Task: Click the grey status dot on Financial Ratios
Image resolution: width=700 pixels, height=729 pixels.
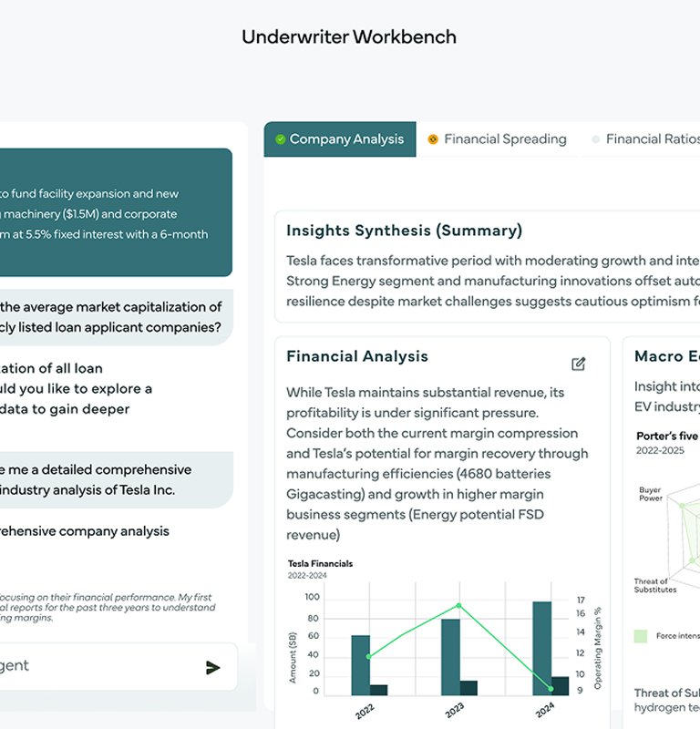Action: pos(595,139)
